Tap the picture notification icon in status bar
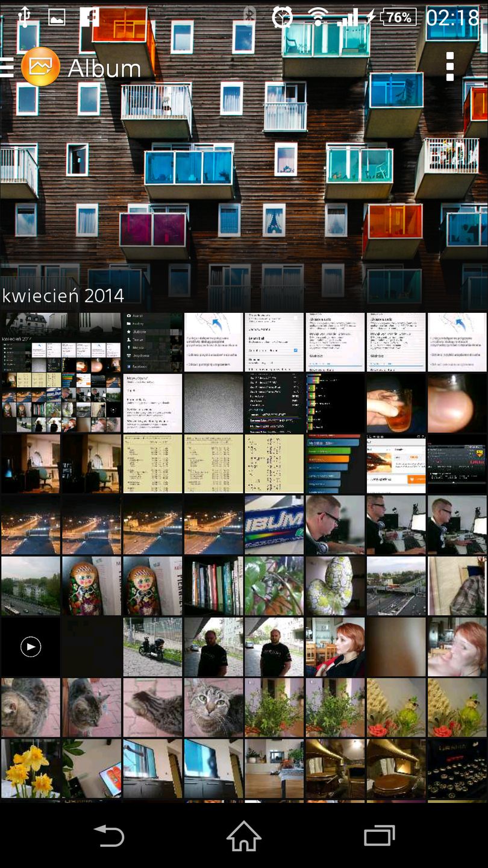 coord(57,17)
